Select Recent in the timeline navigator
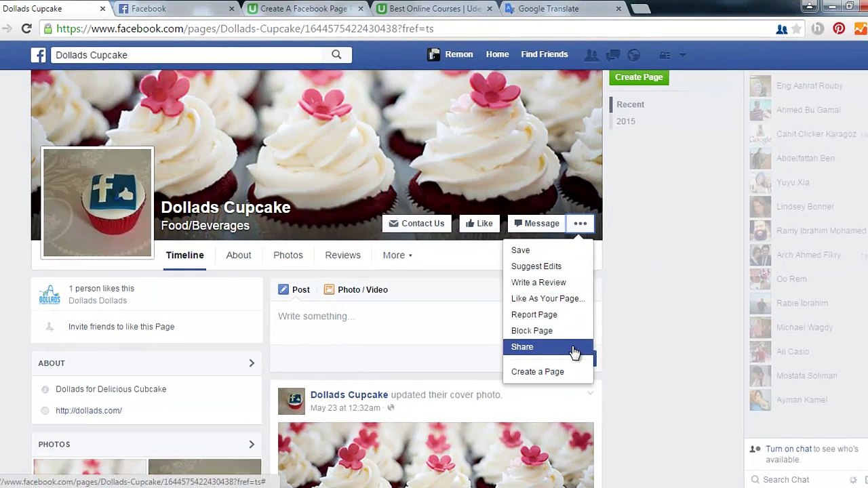Screen dimensions: 868x488 point(631,104)
